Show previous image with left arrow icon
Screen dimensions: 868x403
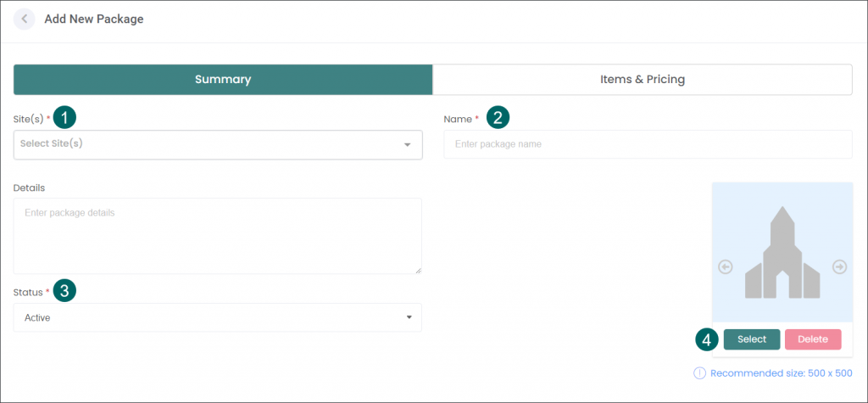(726, 267)
